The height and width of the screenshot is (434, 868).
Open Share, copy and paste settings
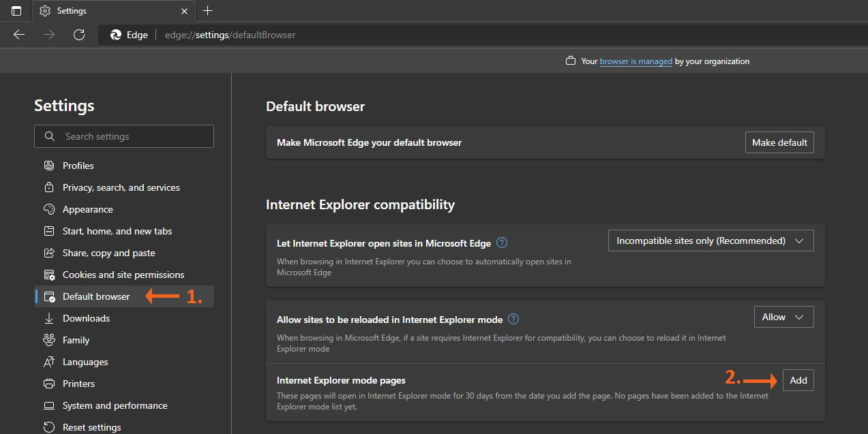click(x=108, y=252)
